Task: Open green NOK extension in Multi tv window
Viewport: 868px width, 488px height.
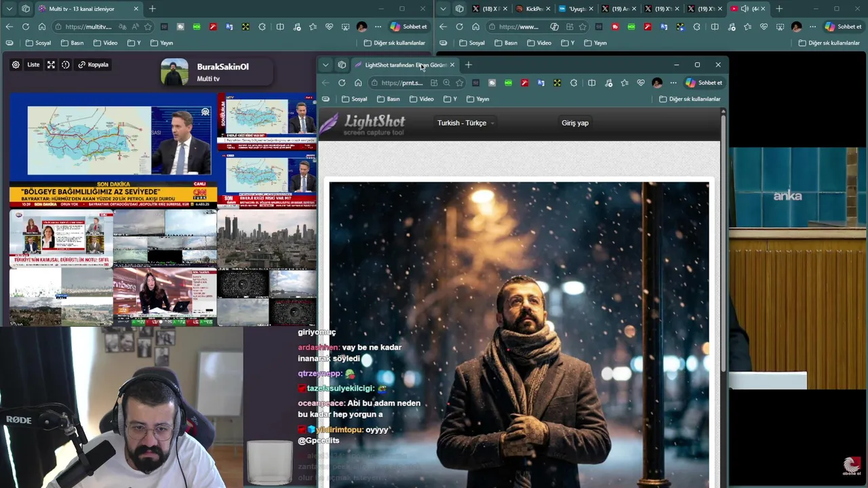Action: pyautogui.click(x=197, y=26)
